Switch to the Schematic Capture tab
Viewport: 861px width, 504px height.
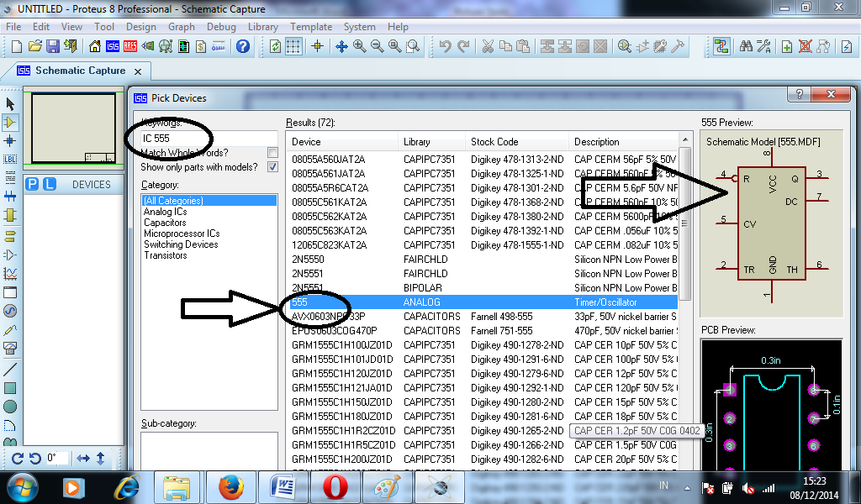coord(80,71)
